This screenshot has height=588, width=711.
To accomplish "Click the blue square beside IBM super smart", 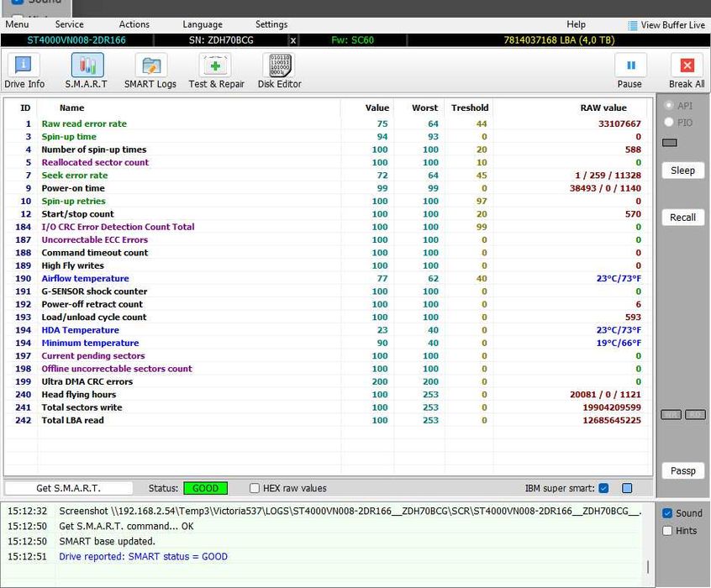I will (627, 488).
